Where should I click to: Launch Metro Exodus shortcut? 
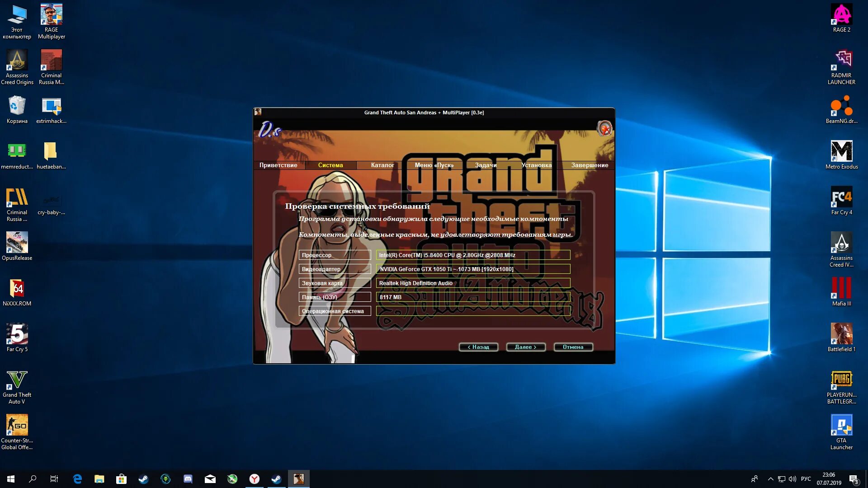[x=841, y=155]
